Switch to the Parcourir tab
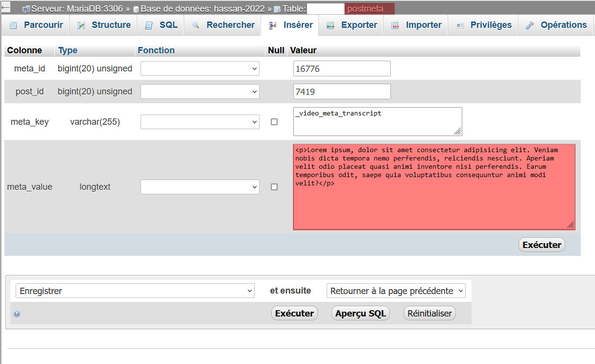 tap(36, 25)
